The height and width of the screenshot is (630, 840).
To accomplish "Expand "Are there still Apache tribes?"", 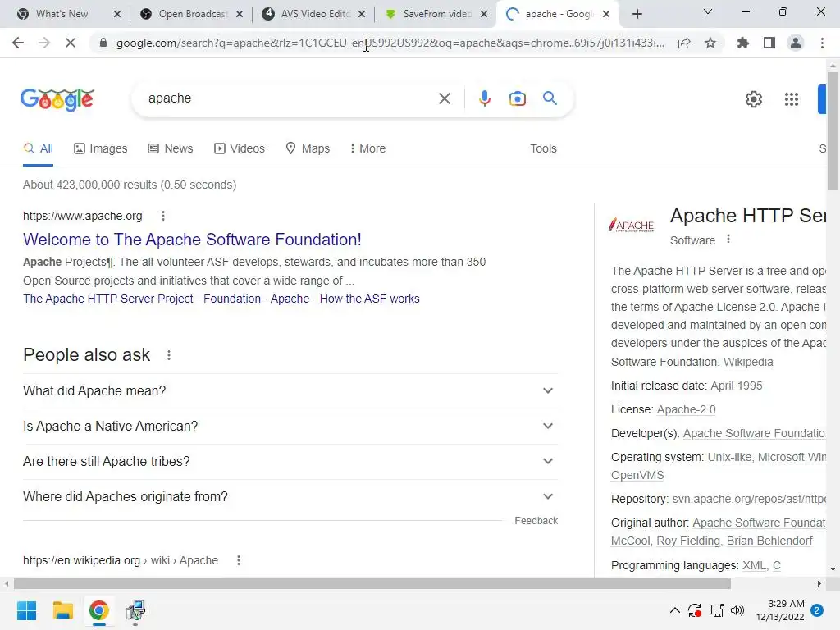I will click(290, 462).
